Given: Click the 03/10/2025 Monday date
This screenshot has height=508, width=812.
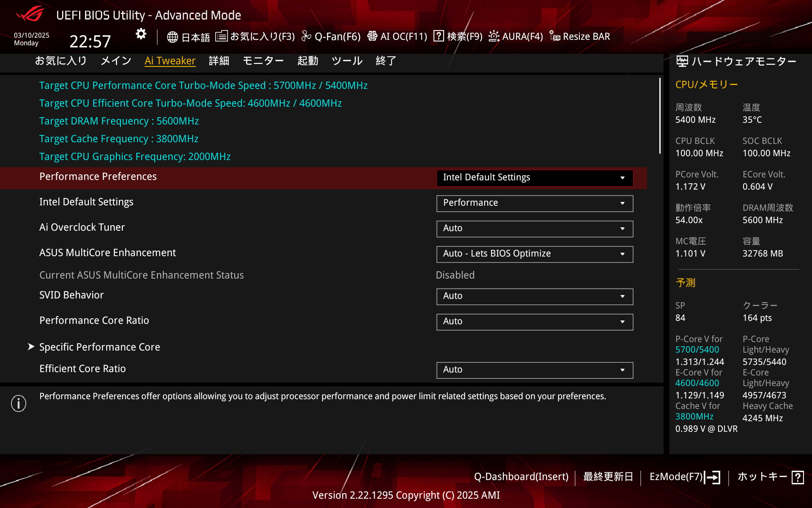Looking at the screenshot, I should pos(31,39).
